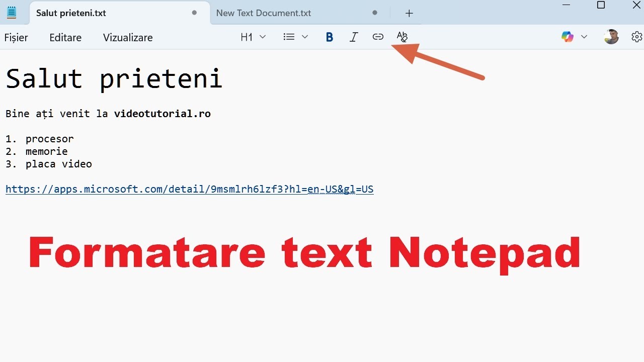The height and width of the screenshot is (362, 644).
Task: Open the user account avatar
Action: coord(611,37)
